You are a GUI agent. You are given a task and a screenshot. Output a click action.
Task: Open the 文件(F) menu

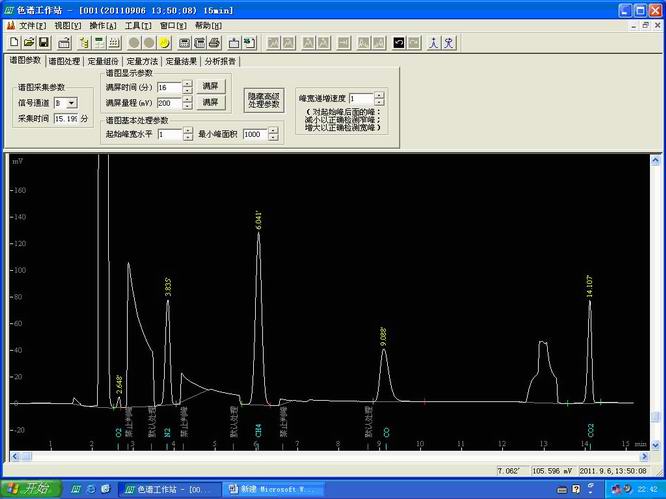(x=33, y=26)
